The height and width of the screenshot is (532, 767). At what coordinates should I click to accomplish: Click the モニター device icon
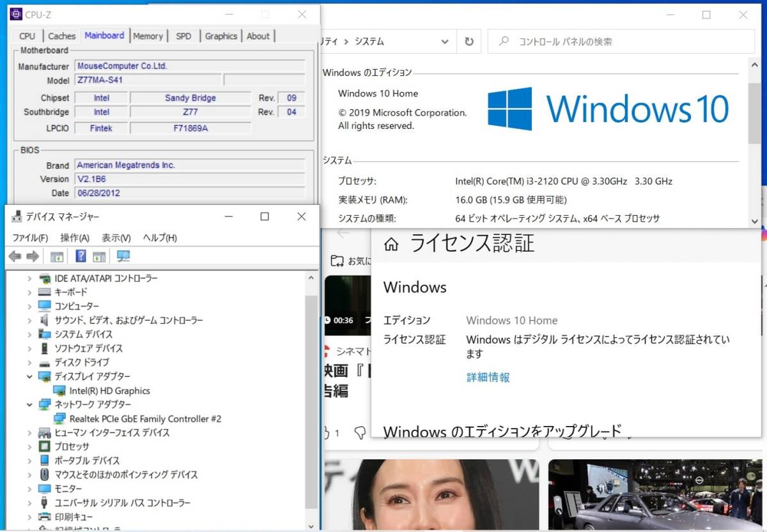tap(45, 489)
